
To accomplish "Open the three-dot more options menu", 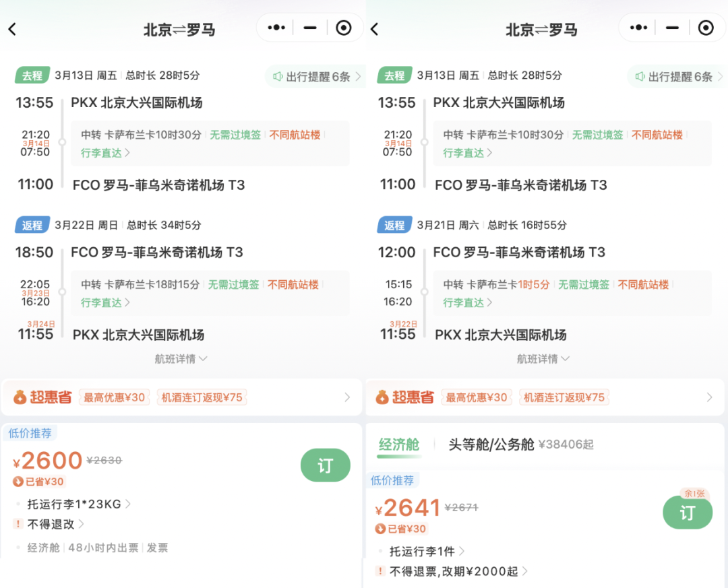I will 275,28.
